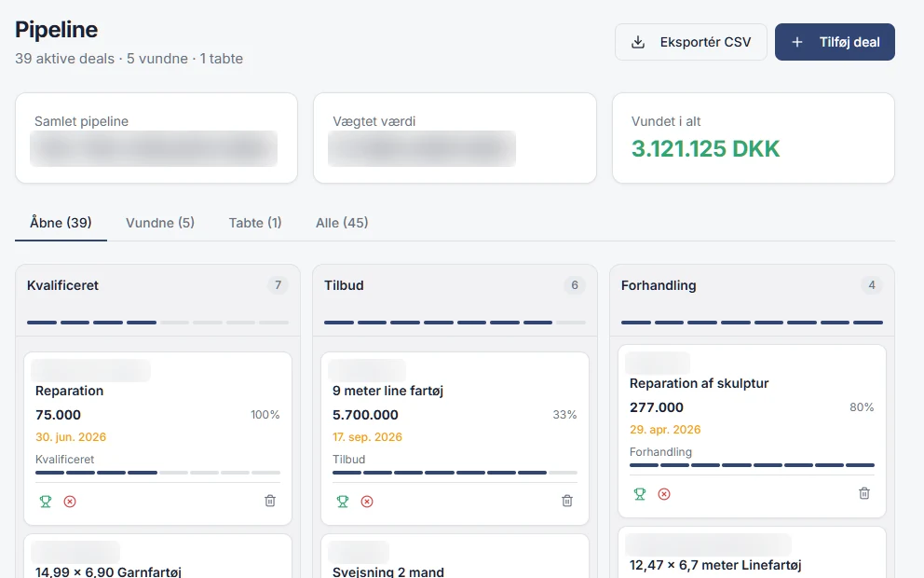Switch to the Åbne (39) tab

coord(61,223)
